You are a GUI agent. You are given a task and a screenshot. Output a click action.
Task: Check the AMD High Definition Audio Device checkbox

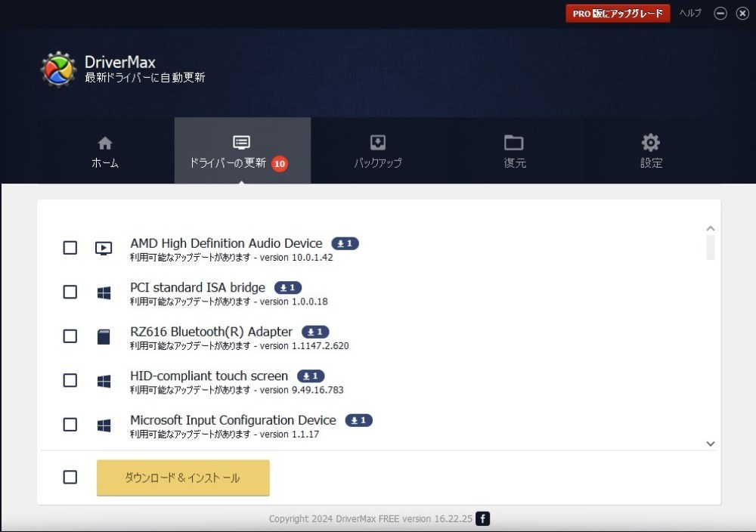70,248
